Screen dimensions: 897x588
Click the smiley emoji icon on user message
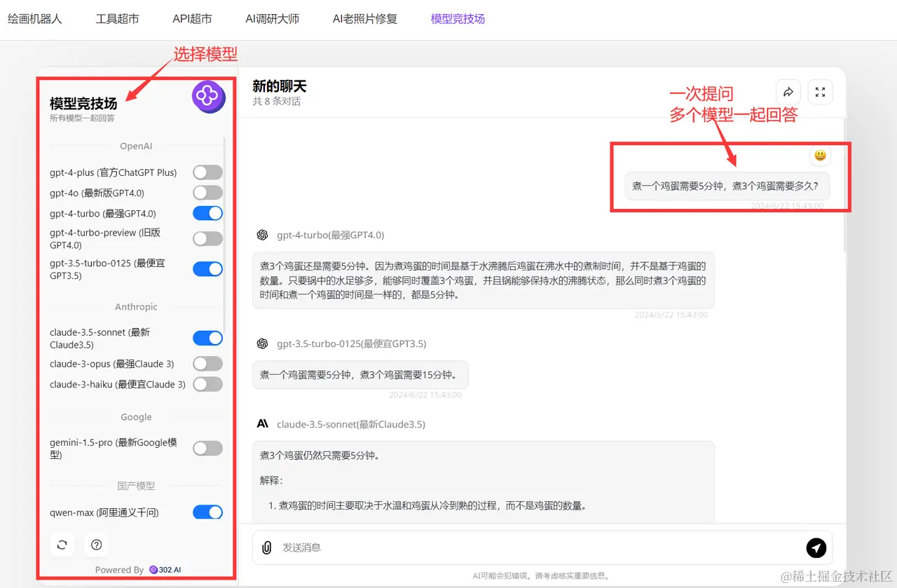pos(820,155)
